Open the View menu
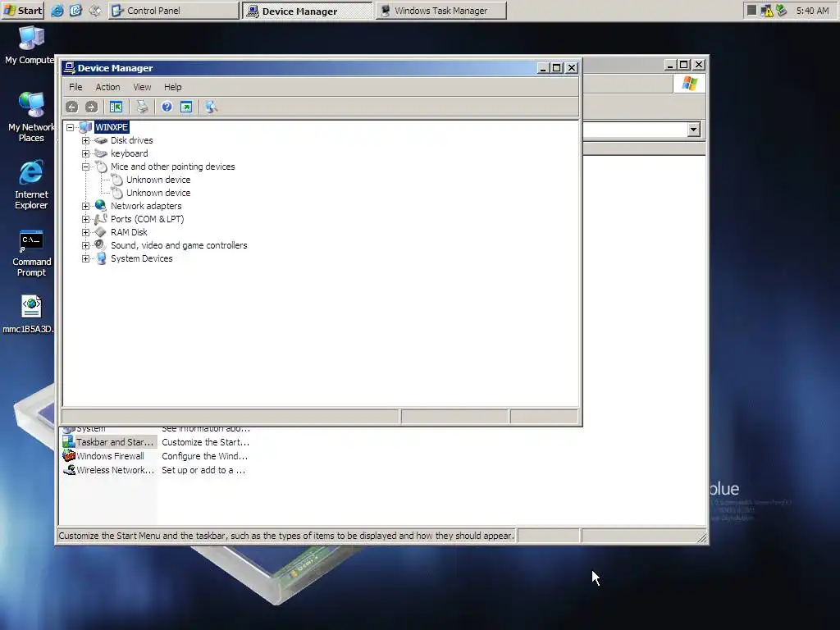The width and height of the screenshot is (840, 630). click(142, 87)
